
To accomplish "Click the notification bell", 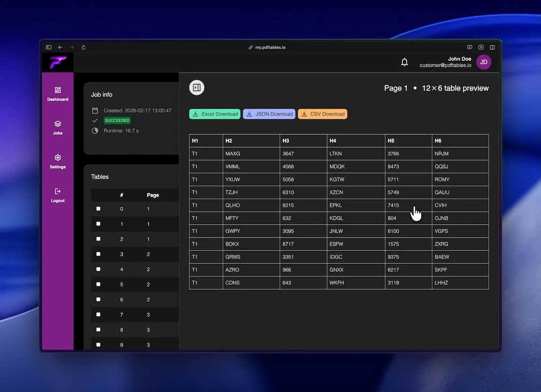I will tap(404, 61).
